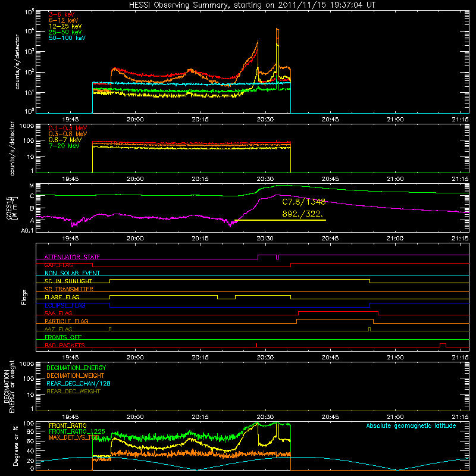Click the 892./322. position annotation

(302, 214)
